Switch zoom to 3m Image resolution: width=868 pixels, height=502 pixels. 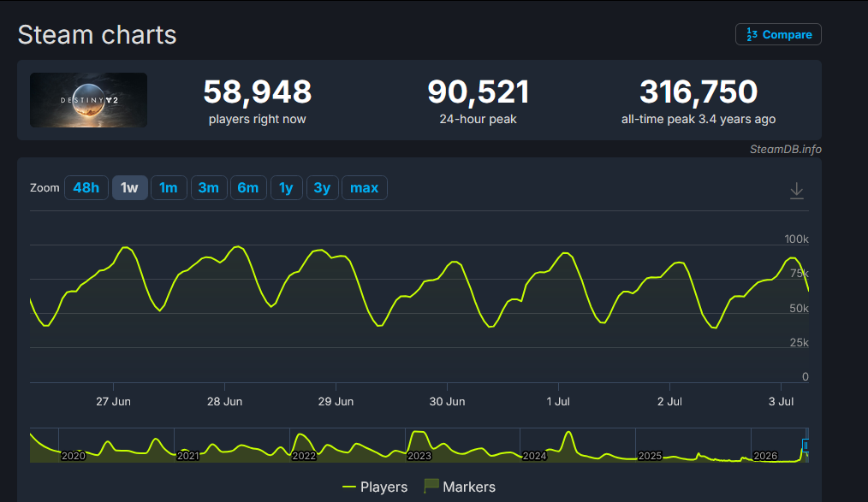pos(209,188)
